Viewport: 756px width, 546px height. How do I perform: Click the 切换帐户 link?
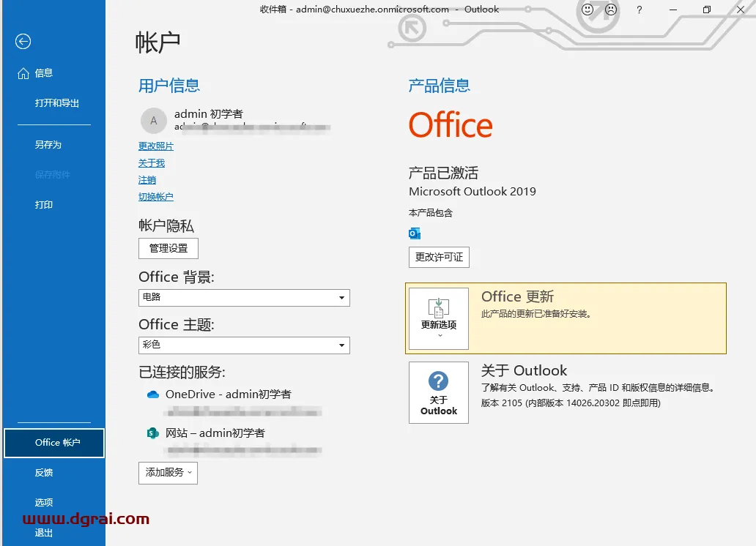point(156,197)
